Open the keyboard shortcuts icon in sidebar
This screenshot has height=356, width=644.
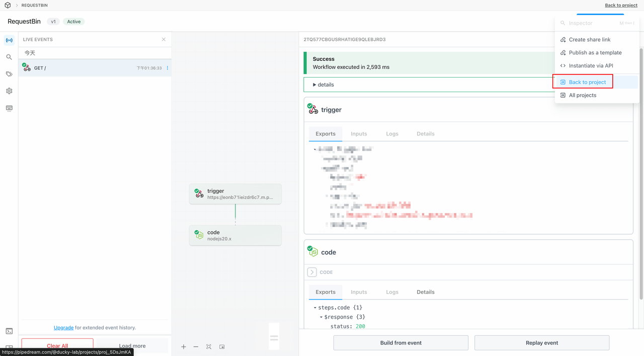pyautogui.click(x=9, y=108)
